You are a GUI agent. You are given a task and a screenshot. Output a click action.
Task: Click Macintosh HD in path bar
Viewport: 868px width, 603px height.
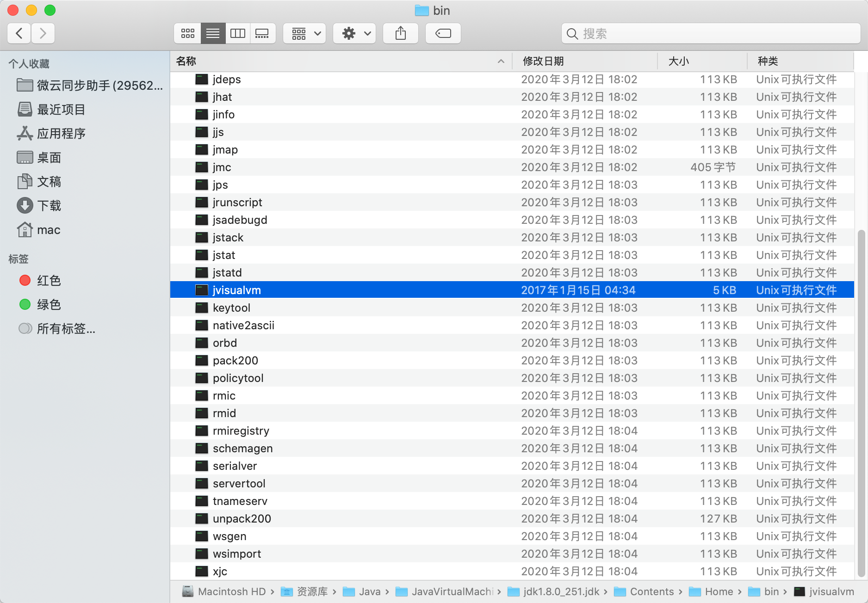(224, 592)
